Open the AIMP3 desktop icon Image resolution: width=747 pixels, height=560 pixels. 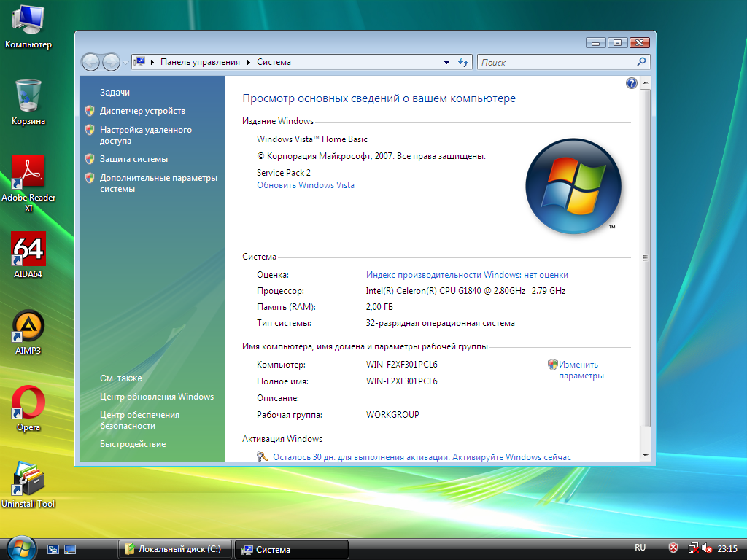(28, 327)
